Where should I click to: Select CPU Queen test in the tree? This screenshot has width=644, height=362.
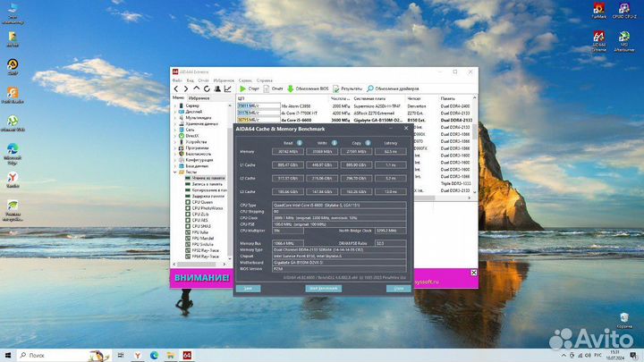pos(202,202)
